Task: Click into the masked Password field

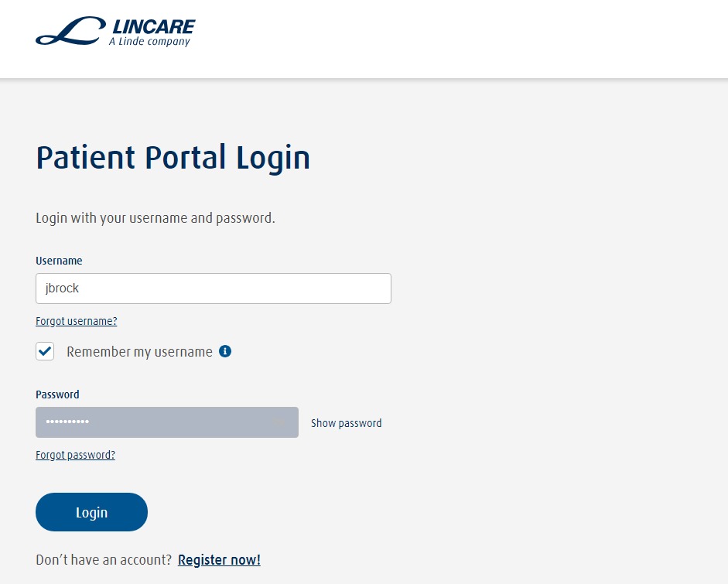Action: 155,422
